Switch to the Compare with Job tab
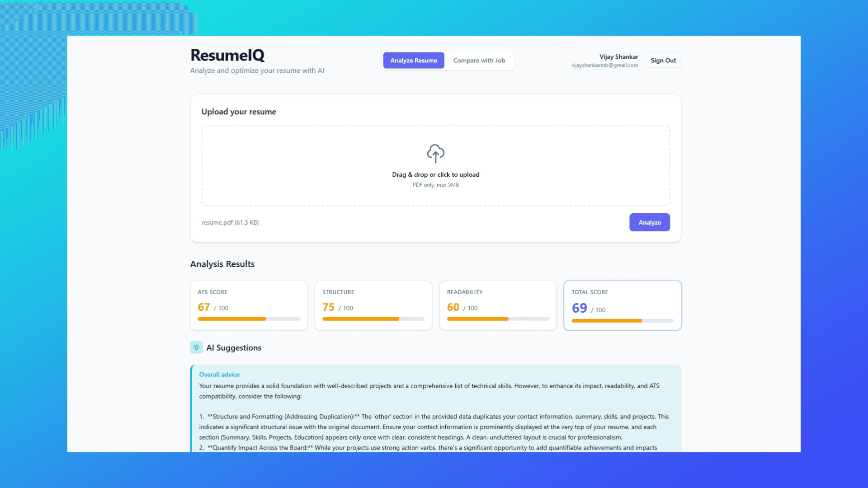The image size is (868, 488). click(x=479, y=60)
